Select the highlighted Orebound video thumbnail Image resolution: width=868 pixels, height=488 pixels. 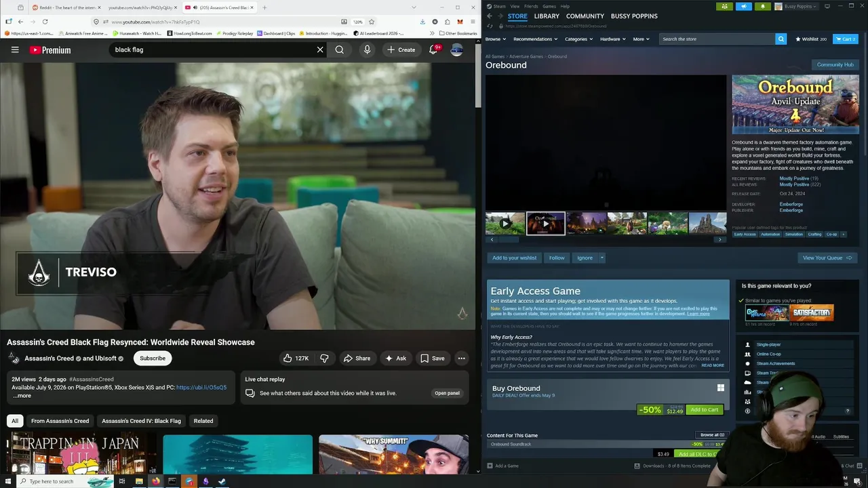pyautogui.click(x=546, y=223)
